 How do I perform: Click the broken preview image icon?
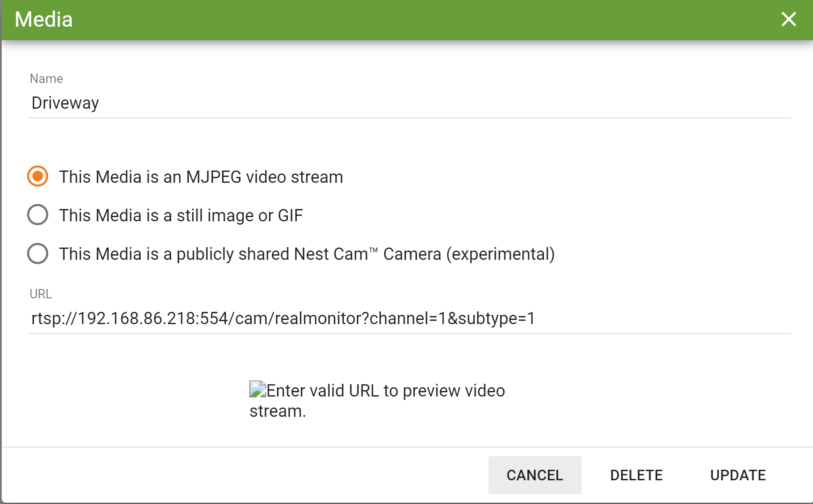(257, 389)
